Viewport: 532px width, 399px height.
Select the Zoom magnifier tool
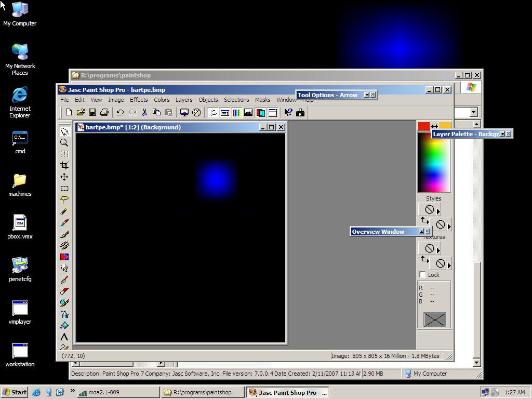(x=64, y=143)
